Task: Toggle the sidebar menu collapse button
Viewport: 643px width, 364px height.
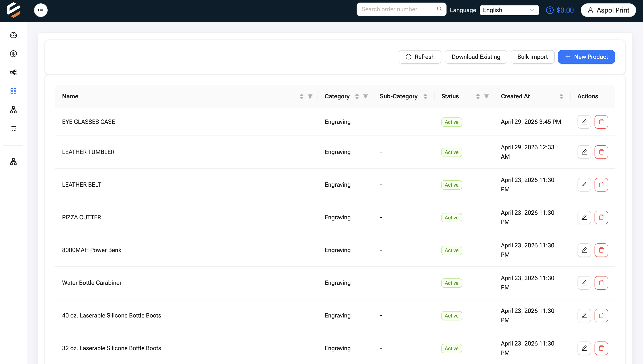Action: [41, 10]
